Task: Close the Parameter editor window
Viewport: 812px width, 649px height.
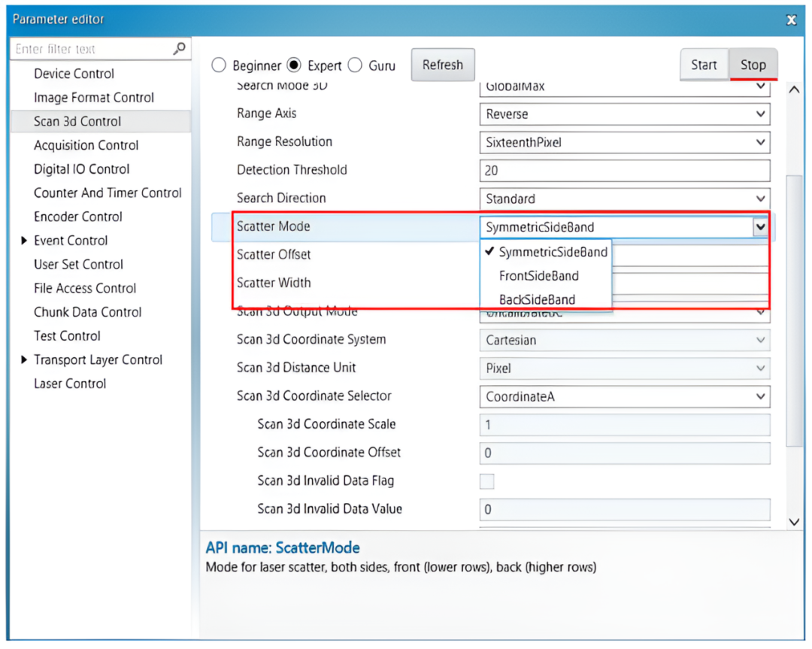Action: [x=791, y=20]
